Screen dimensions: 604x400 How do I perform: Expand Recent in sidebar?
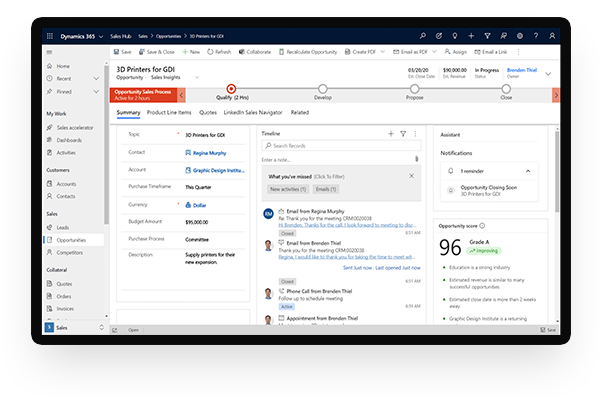96,79
